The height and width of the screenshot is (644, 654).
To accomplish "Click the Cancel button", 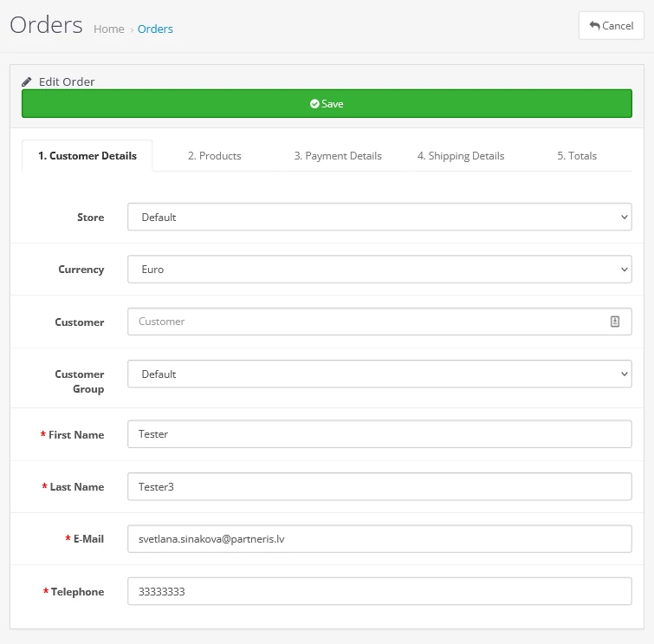I will (611, 26).
